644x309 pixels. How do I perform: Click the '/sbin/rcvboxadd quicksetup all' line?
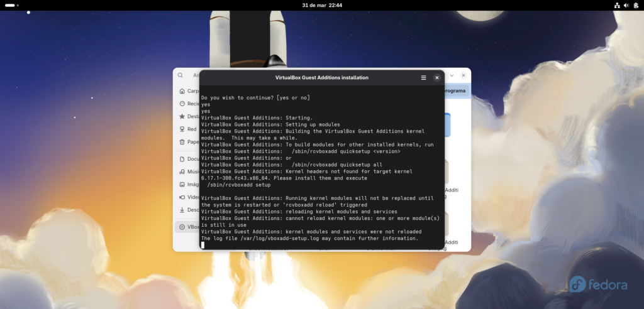point(292,165)
